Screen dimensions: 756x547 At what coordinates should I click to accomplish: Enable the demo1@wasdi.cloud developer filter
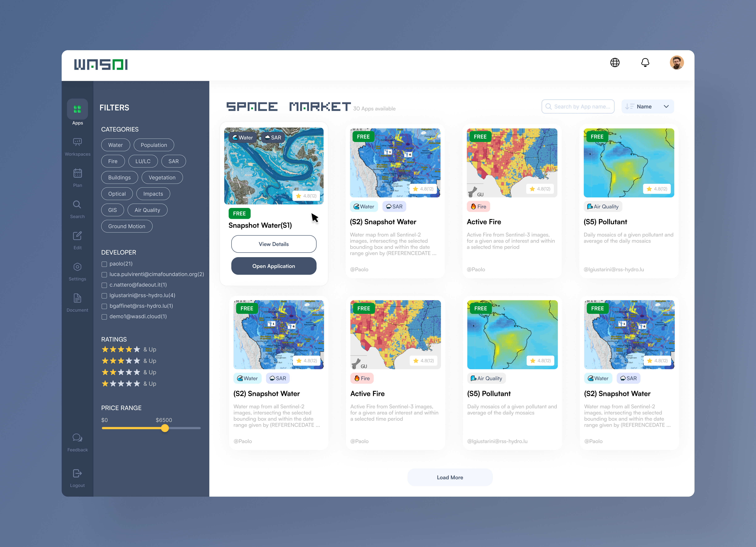pos(104,317)
